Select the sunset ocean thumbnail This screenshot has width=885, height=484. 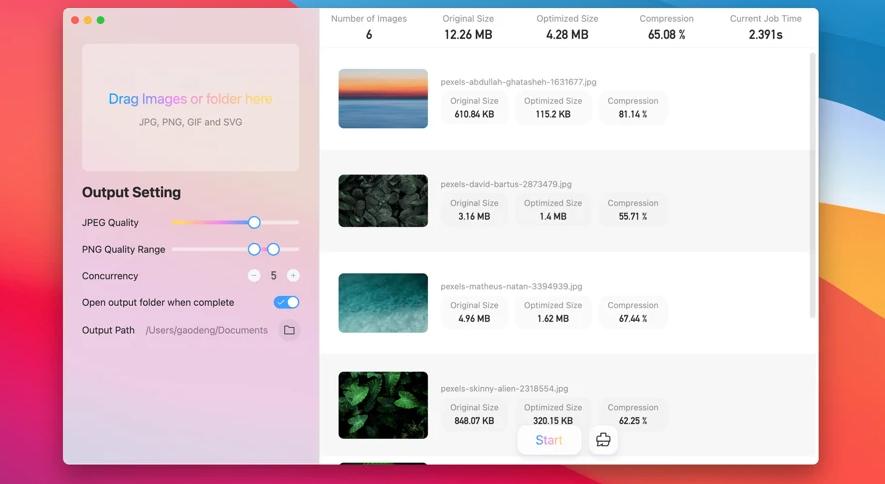383,99
